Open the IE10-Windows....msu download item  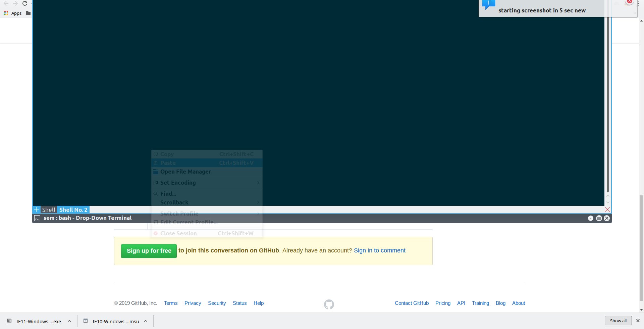point(116,321)
